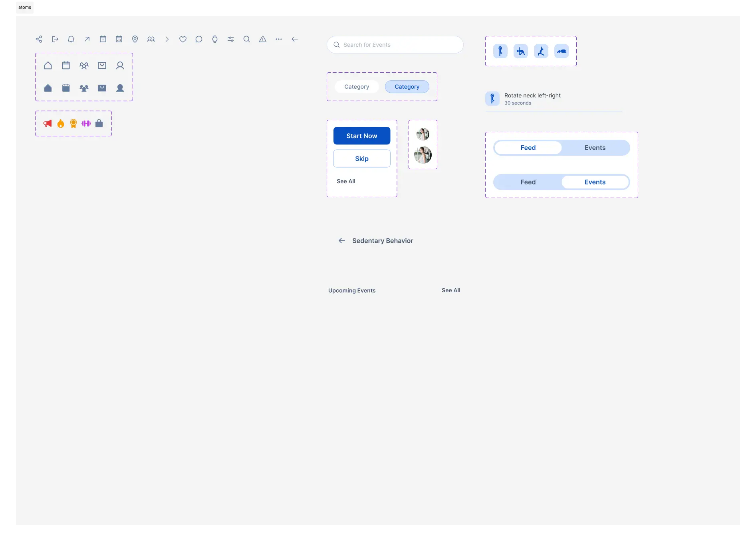Click the larger circular avatar photo
756x541 pixels.
click(x=423, y=155)
